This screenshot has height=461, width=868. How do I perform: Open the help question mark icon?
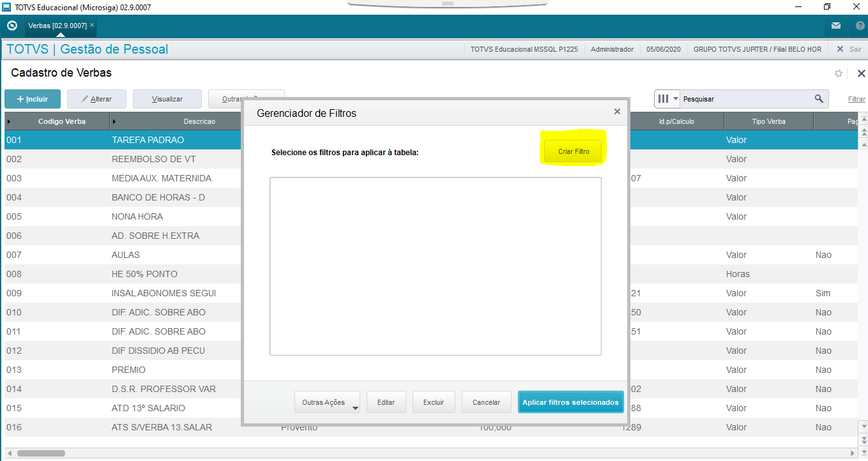point(860,26)
